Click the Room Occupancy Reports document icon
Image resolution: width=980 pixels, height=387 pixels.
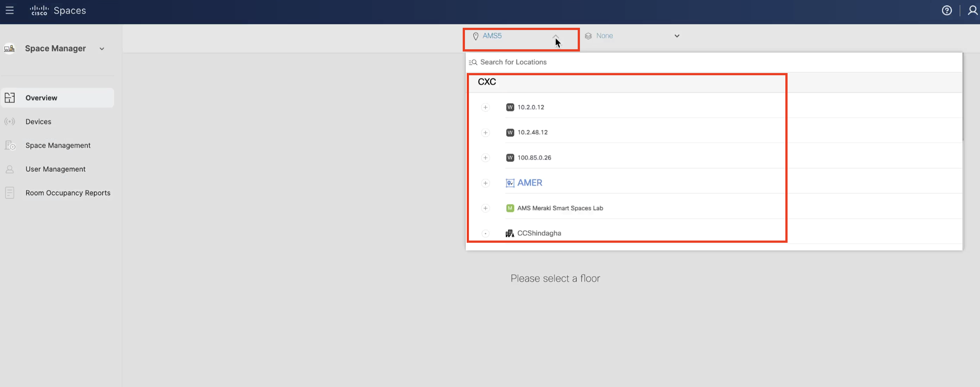(10, 193)
